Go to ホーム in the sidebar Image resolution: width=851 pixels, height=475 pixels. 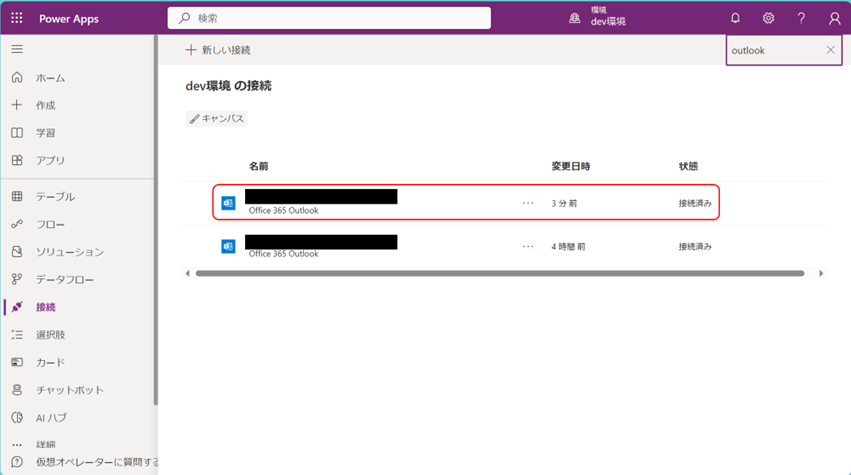(50, 78)
